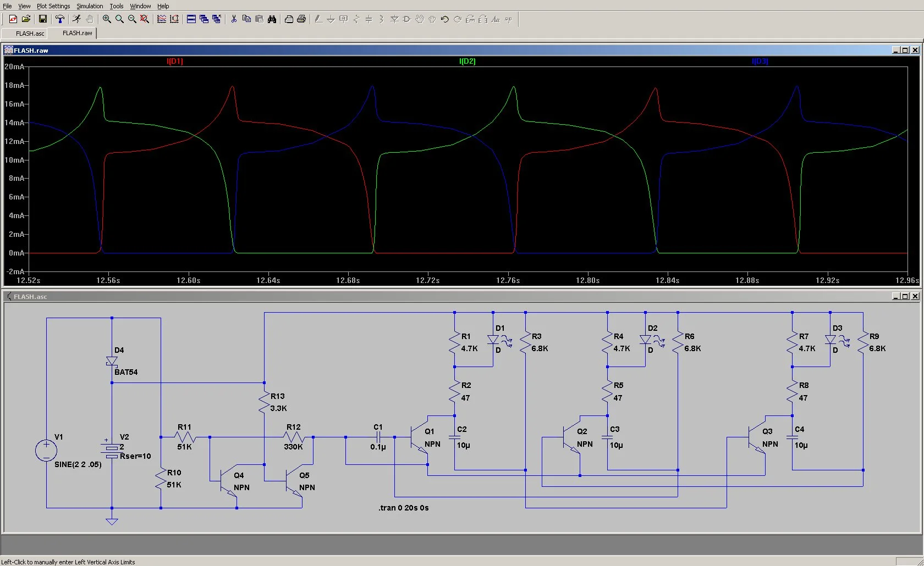The width and height of the screenshot is (924, 566).
Task: Open the Control Panel hammer icon
Action: (x=59, y=19)
